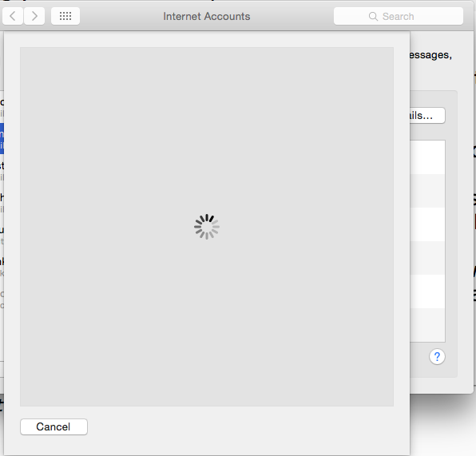The width and height of the screenshot is (476, 456).
Task: Click the loading spinner in the sheet
Action: pyautogui.click(x=207, y=227)
